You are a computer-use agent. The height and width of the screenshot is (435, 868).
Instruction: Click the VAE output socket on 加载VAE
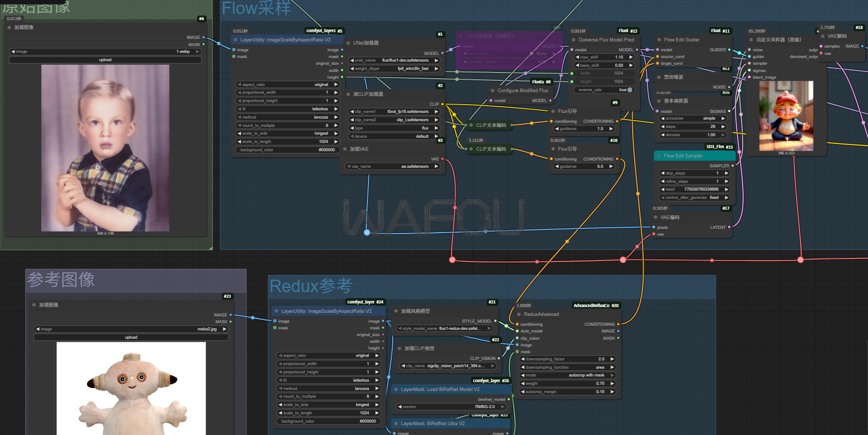coord(442,159)
